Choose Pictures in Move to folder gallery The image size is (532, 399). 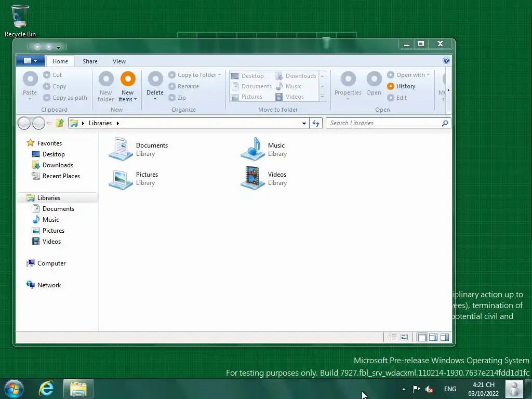point(247,97)
